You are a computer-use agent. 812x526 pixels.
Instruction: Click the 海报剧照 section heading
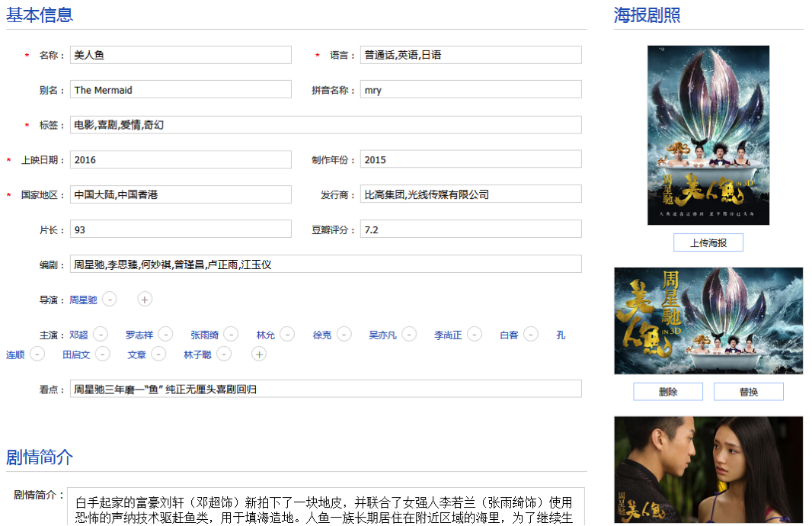pos(647,15)
